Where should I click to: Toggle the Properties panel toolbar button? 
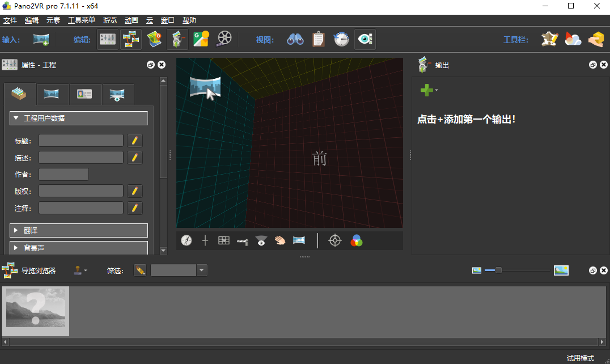pos(108,39)
